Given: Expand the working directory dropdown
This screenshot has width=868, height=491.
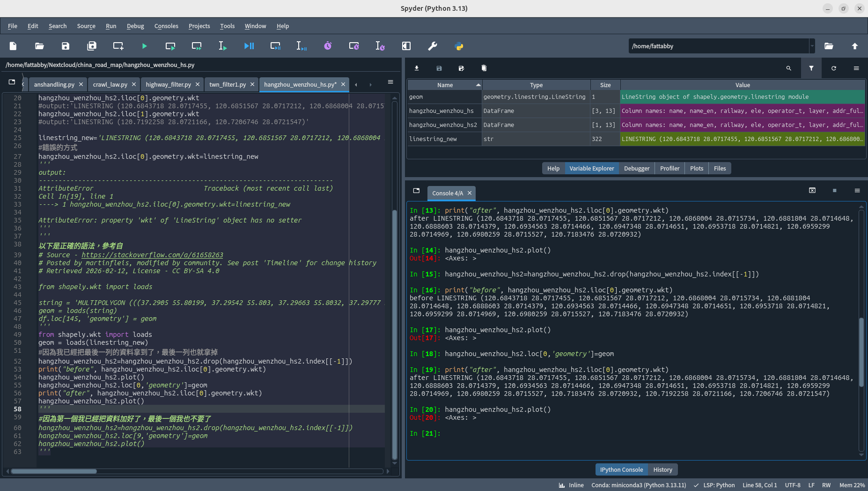Looking at the screenshot, I should point(812,46).
